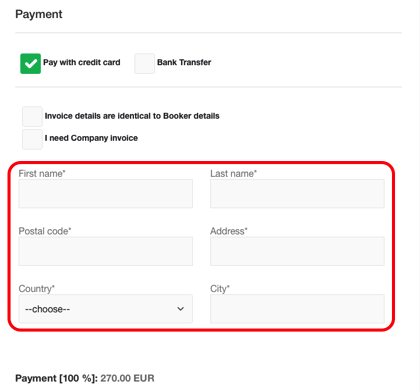Click the "Pay with credit card" label text
The width and height of the screenshot is (420, 392).
coord(82,63)
